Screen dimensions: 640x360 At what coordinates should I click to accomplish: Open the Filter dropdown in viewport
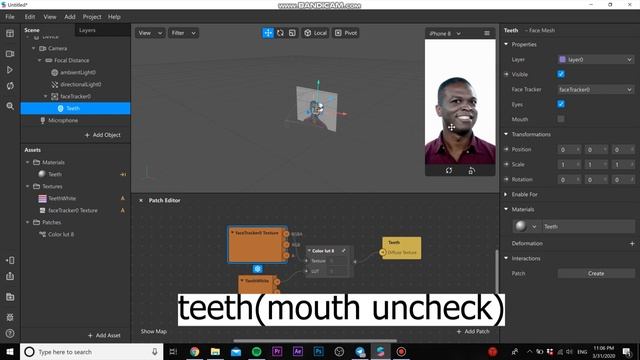(183, 33)
